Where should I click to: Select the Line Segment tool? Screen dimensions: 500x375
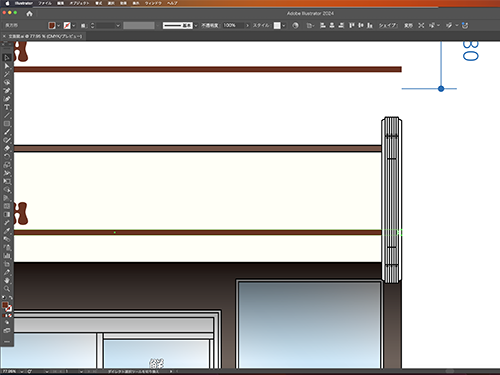(x=7, y=115)
